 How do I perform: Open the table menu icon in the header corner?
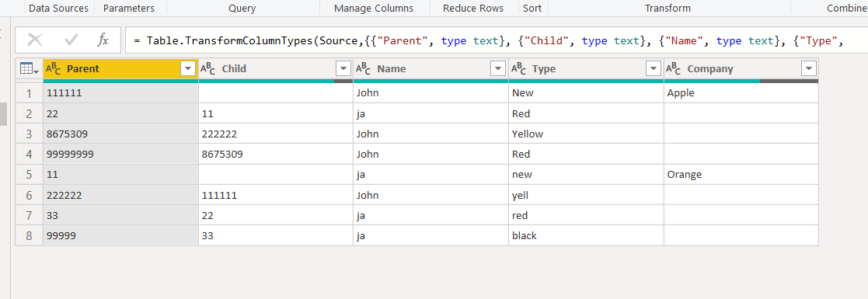29,68
